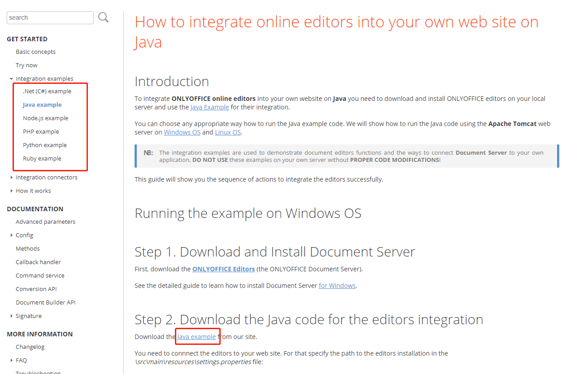
Task: Jump to the Windows OS link
Action: click(182, 132)
